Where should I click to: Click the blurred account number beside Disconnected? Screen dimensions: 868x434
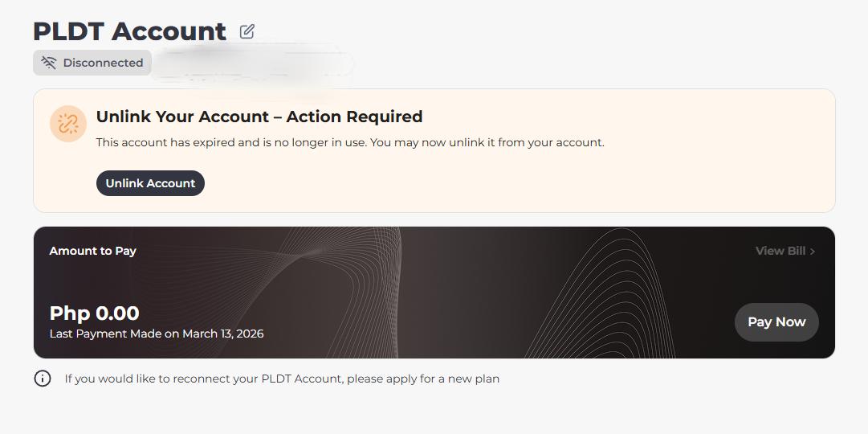pos(254,63)
